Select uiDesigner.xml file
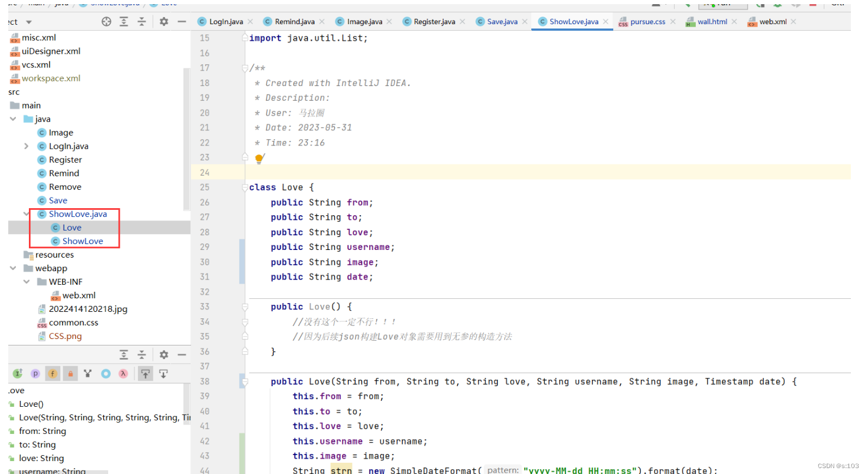This screenshot has width=868, height=474. [51, 51]
